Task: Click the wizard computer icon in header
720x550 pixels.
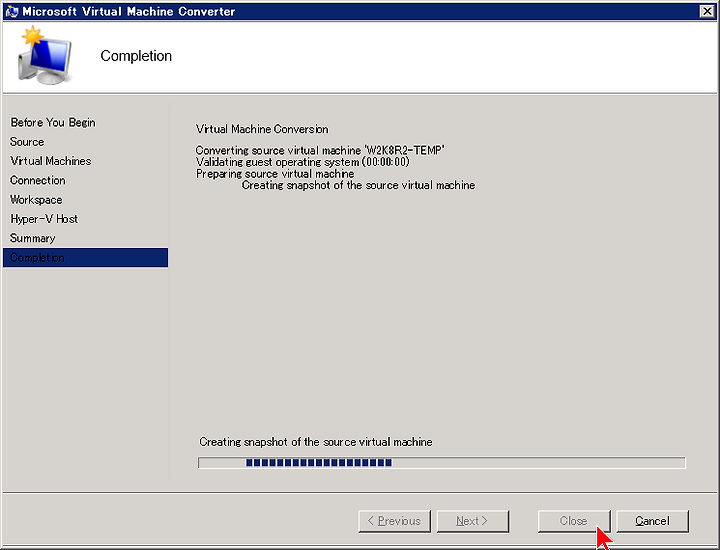Action: [x=45, y=56]
